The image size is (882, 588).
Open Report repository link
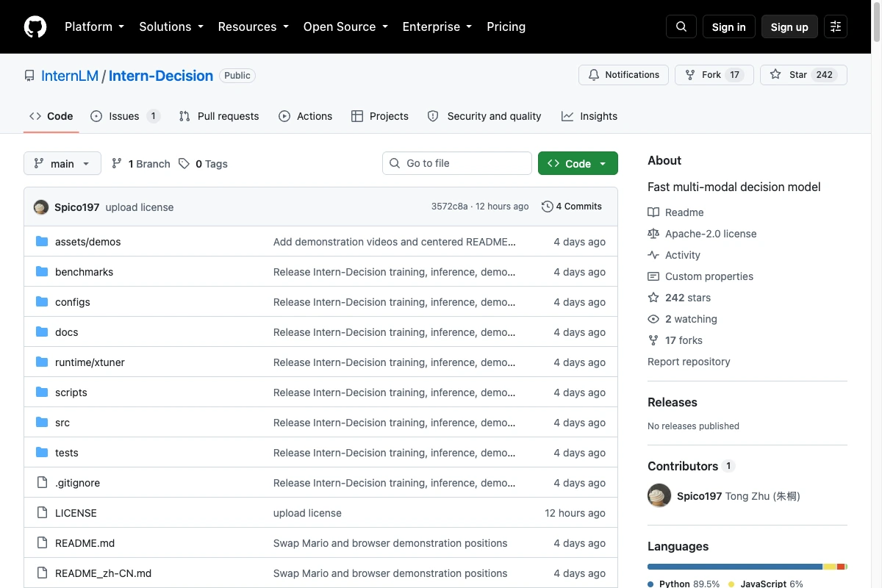click(689, 362)
